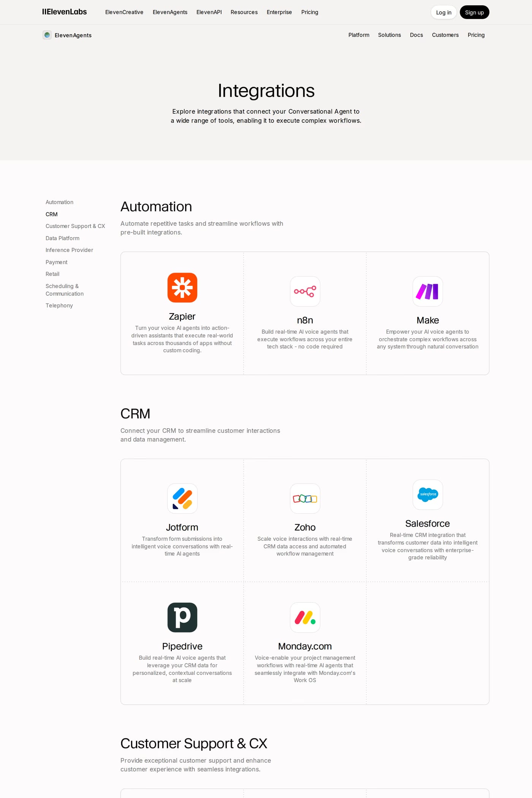Open the ElevenAgents top menu
This screenshot has height=798, width=532.
(170, 12)
